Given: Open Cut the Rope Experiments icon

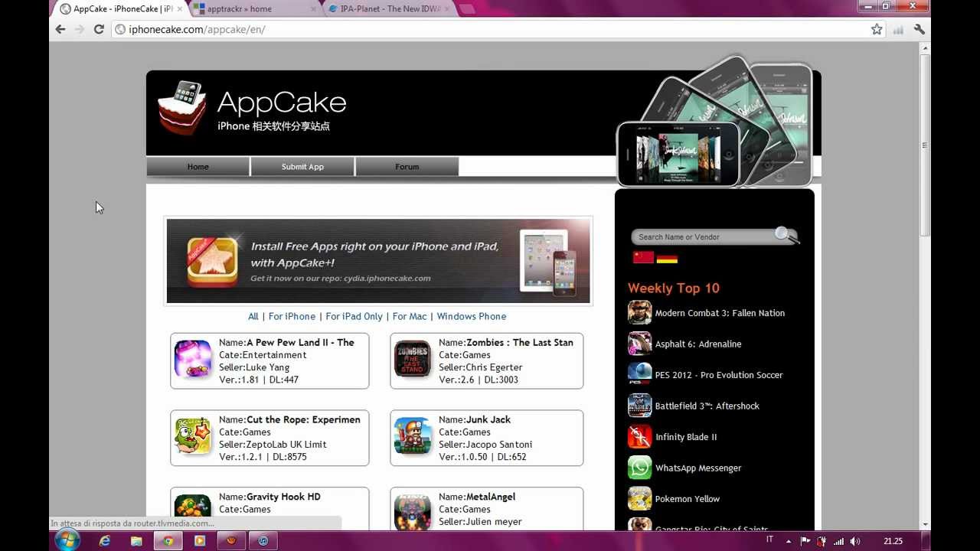Looking at the screenshot, I should tap(193, 436).
